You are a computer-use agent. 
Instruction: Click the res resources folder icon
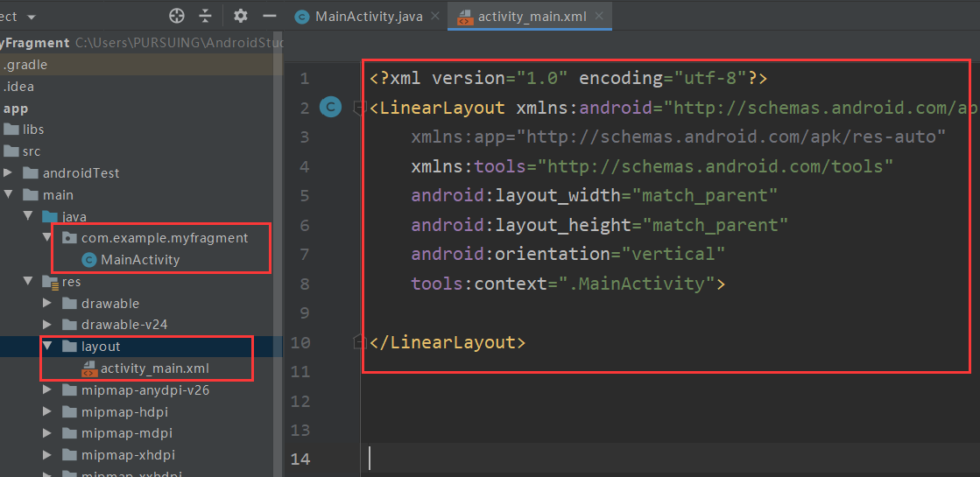[50, 282]
